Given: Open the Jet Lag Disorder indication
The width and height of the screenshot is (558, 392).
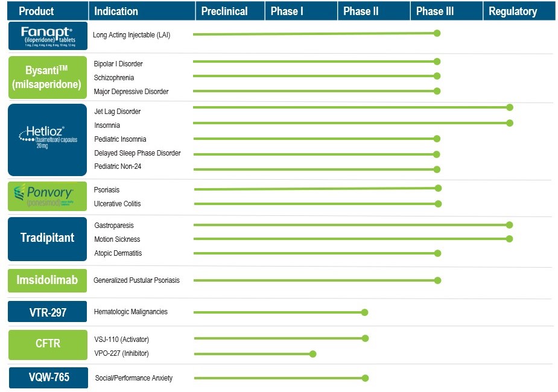Looking at the screenshot, I should pos(118,112).
